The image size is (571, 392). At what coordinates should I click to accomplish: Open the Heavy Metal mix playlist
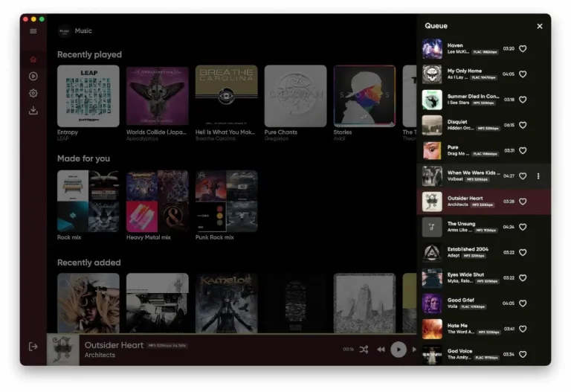pyautogui.click(x=158, y=201)
